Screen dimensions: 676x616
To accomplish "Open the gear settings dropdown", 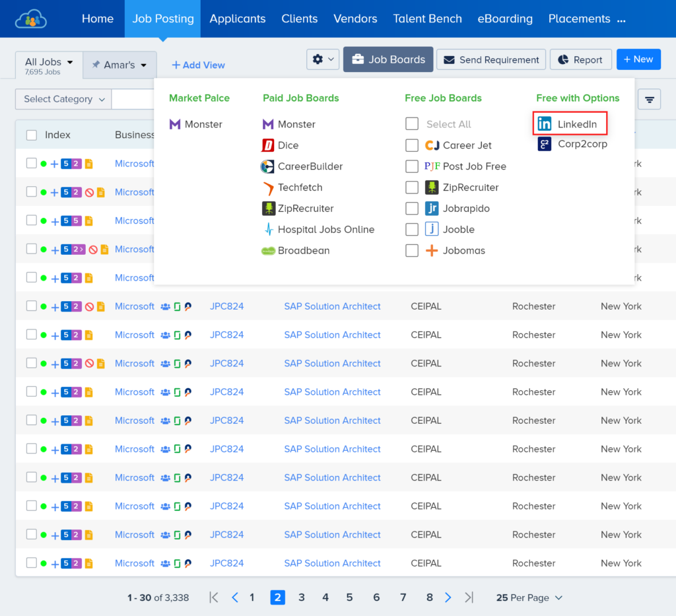I will [323, 59].
